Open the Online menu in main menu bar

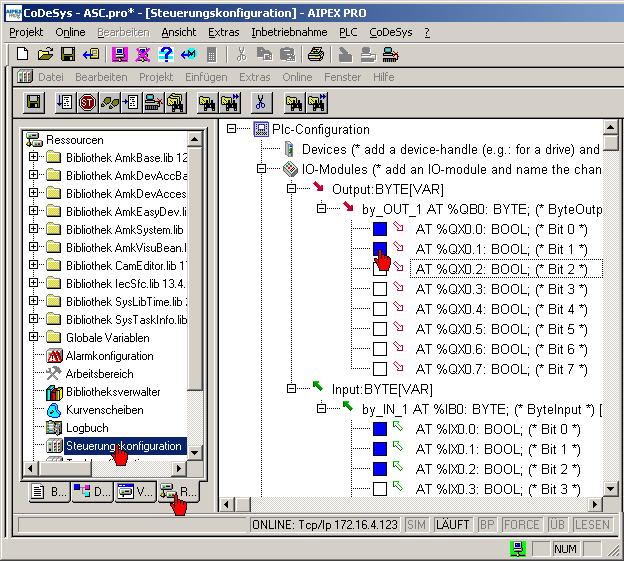pos(70,32)
